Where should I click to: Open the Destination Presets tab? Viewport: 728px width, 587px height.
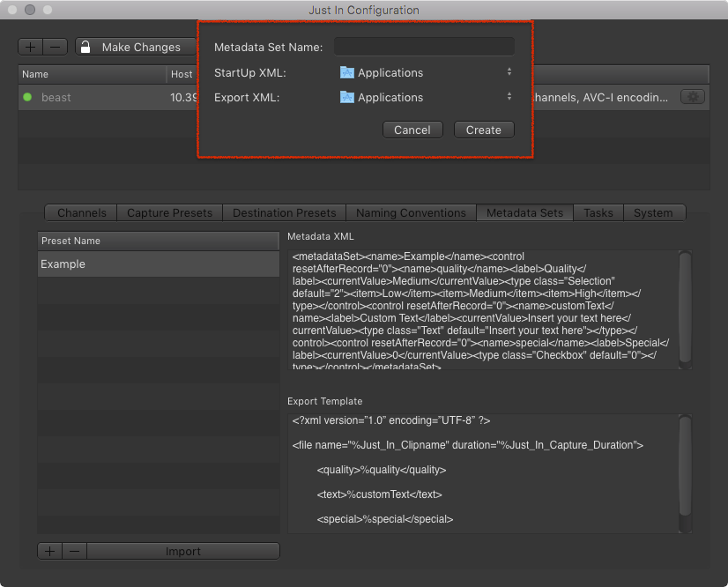(x=284, y=212)
